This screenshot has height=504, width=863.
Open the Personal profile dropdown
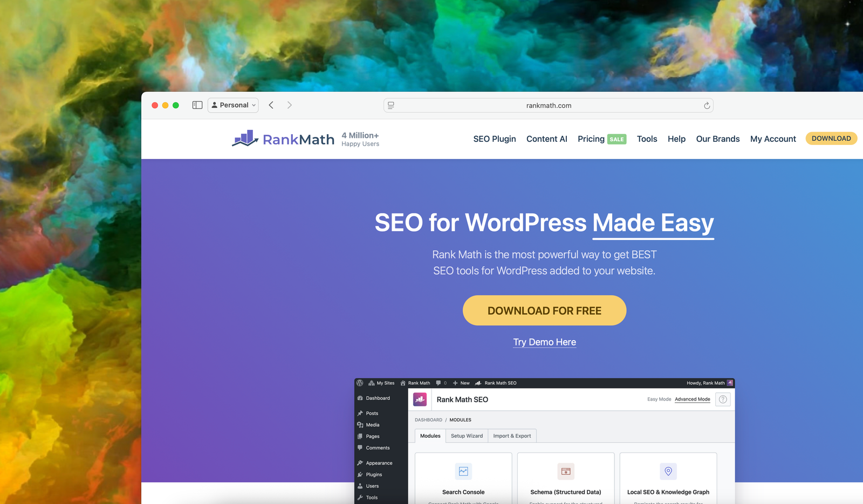coord(233,105)
